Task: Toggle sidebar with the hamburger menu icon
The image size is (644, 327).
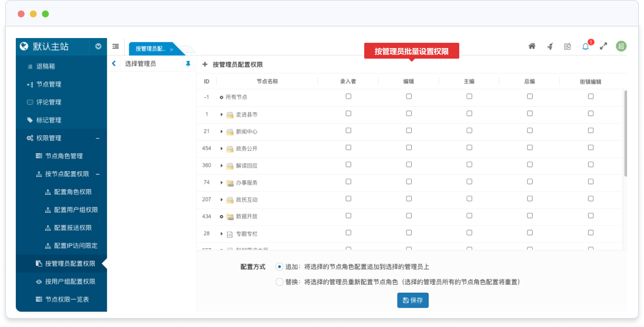Action: 116,46
